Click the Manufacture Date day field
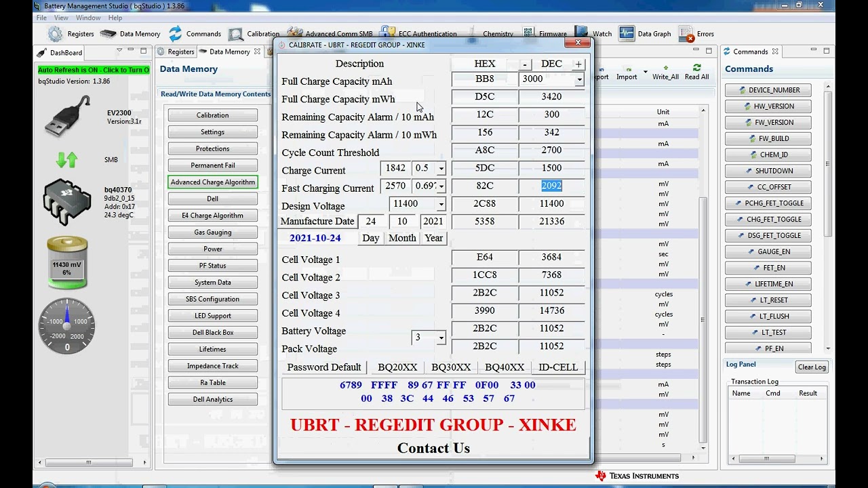Viewport: 868px width, 488px height. 372,221
